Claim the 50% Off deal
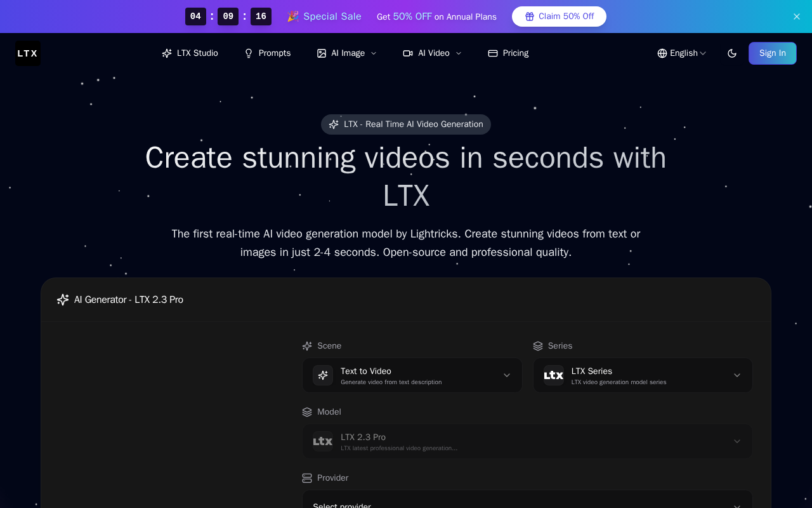This screenshot has width=812, height=508. point(559,17)
